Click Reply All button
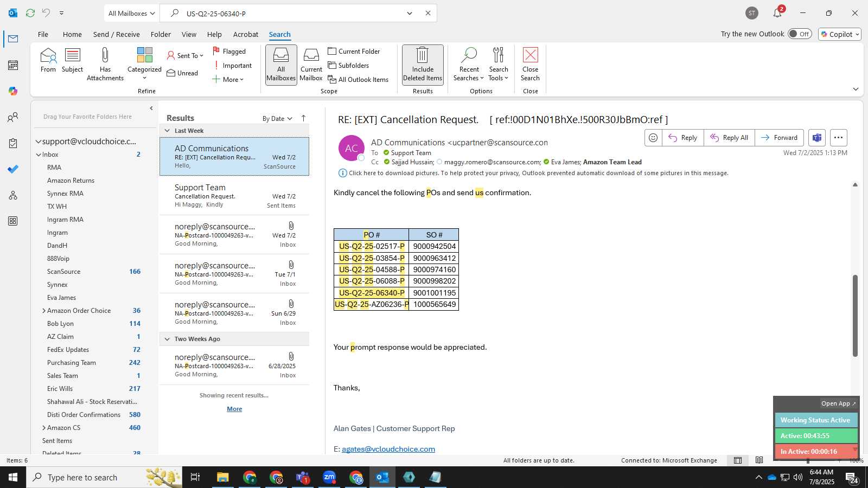The image size is (868, 488). click(x=729, y=138)
